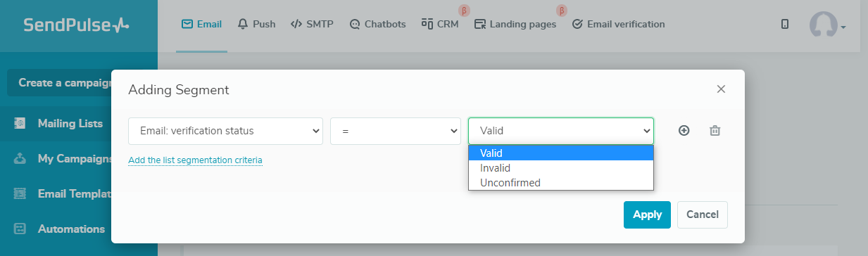Open the user avatar account menu
The width and height of the screenshot is (868, 256).
(827, 25)
